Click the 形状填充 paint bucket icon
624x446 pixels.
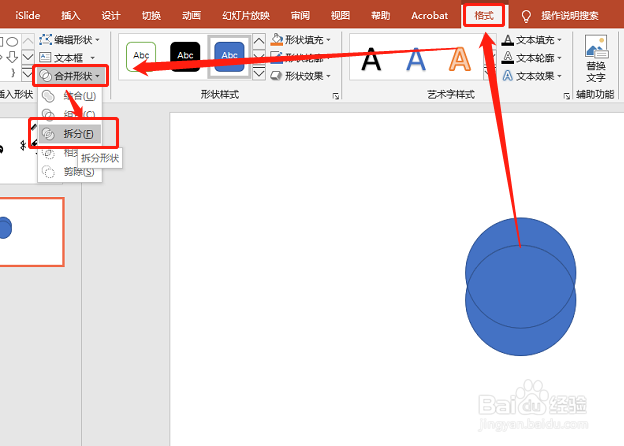pos(276,39)
